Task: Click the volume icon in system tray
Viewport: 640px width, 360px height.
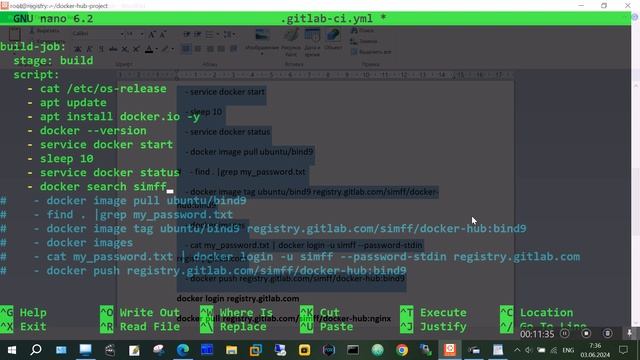Action: [x=529, y=350]
